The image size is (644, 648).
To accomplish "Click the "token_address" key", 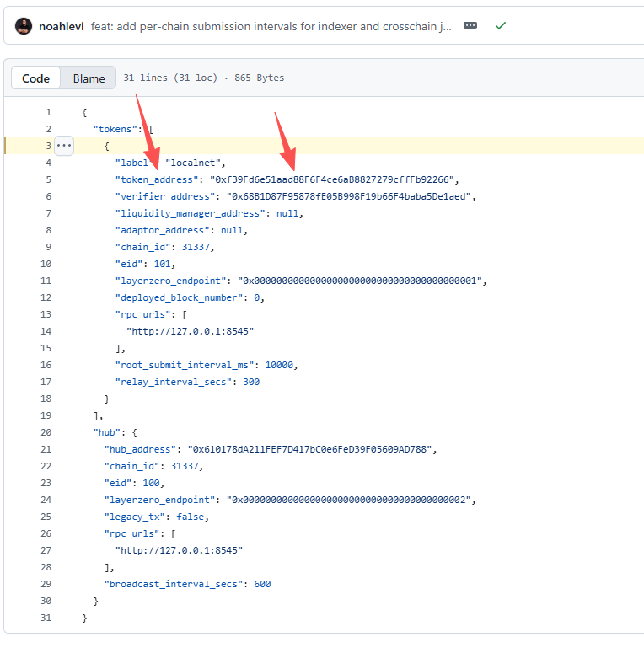I will point(157,179).
